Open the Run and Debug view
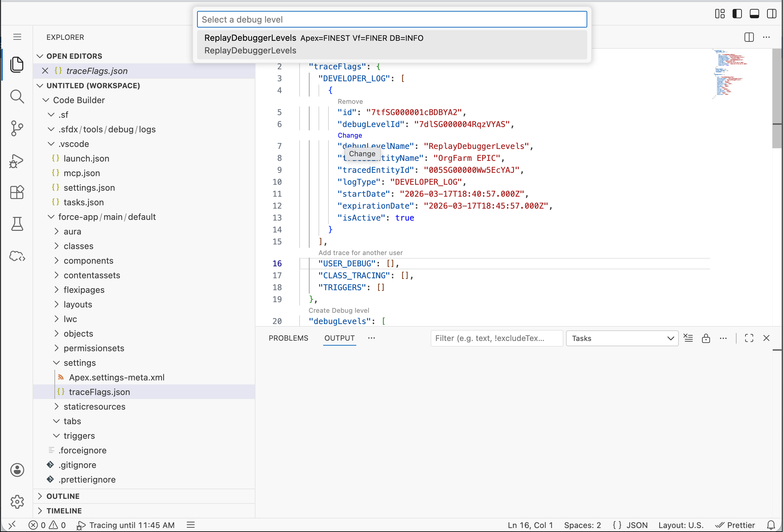This screenshot has height=532, width=783. pyautogui.click(x=17, y=161)
